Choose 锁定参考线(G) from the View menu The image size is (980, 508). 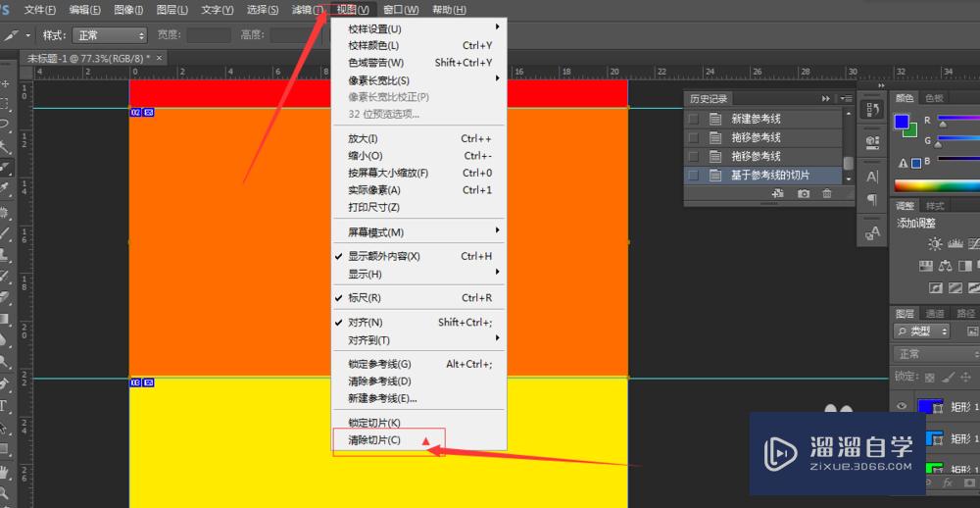tap(418, 364)
